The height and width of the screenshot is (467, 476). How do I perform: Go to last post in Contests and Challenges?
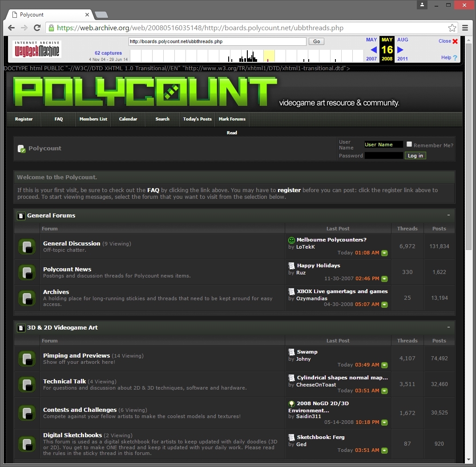click(384, 423)
